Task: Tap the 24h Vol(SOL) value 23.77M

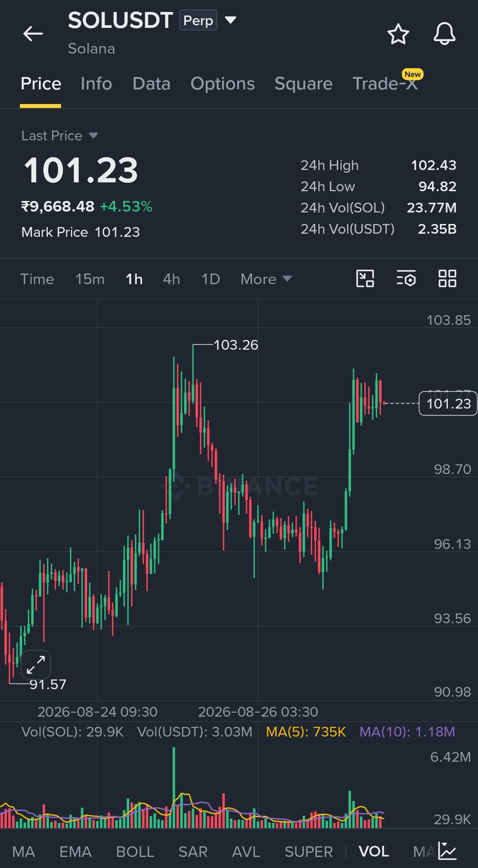Action: [432, 208]
